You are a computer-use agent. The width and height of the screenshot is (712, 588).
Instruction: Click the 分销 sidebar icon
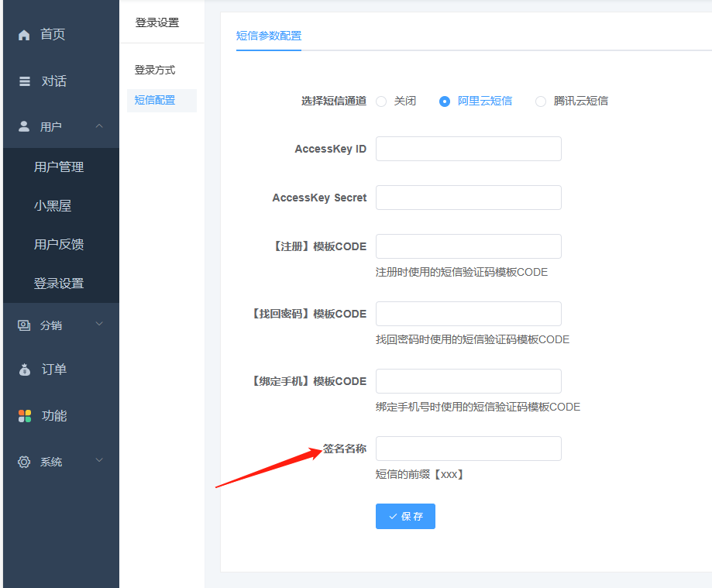pos(24,325)
